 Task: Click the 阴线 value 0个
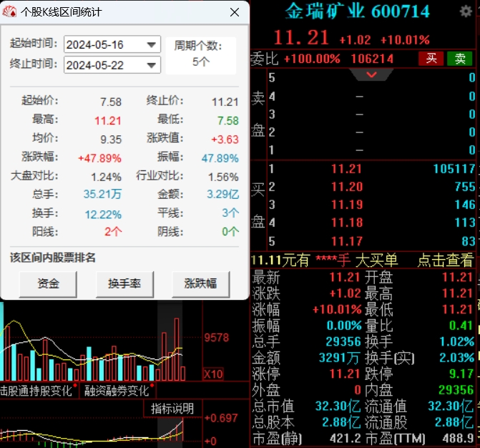[x=230, y=231]
